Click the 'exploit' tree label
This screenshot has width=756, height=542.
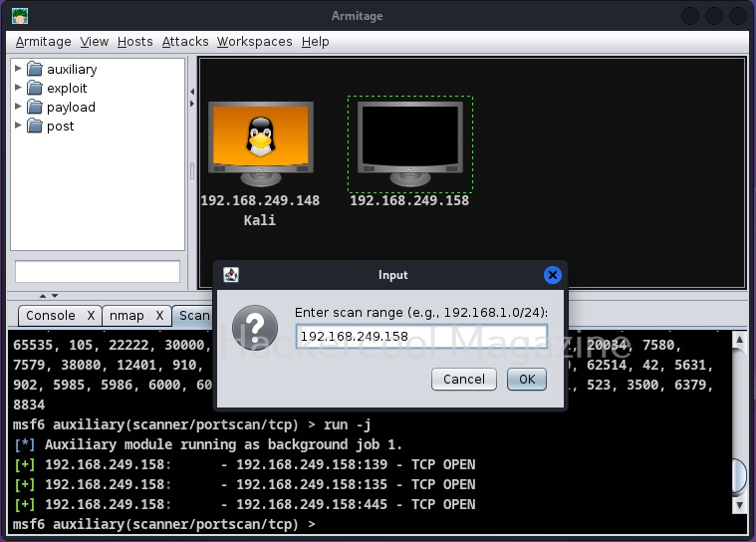point(67,89)
